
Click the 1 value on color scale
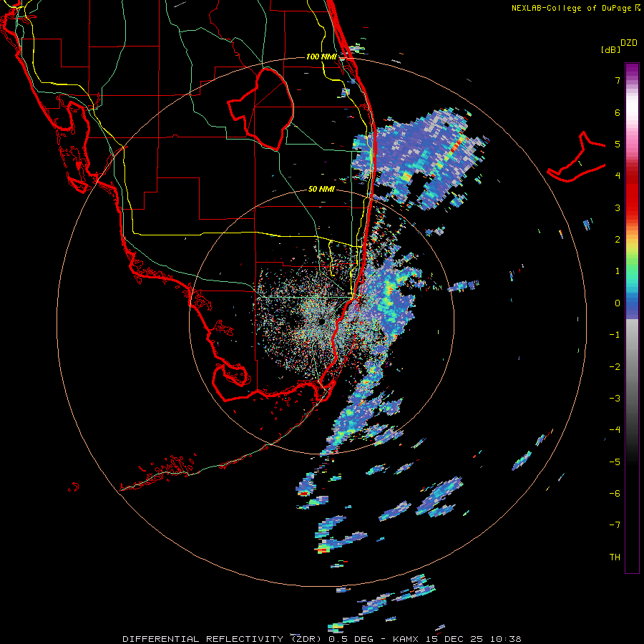618,271
